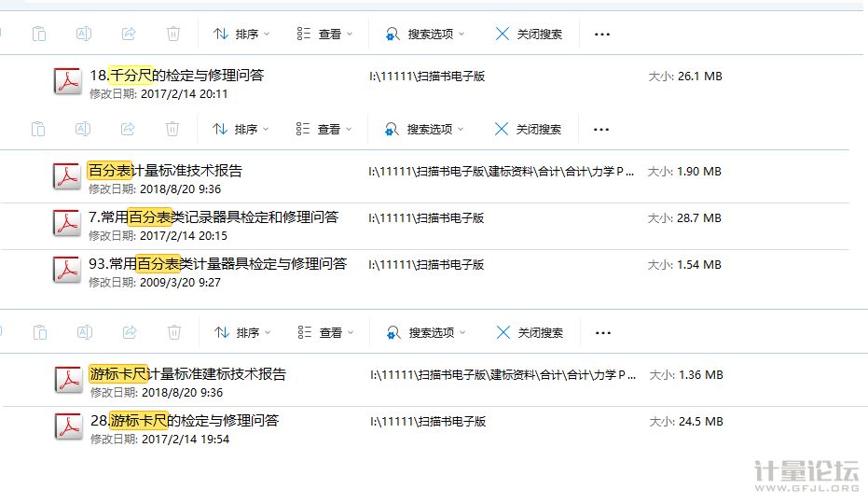Open the 搜索选项 dropdown in the bottom toolbar
Image resolution: width=868 pixels, height=503 pixels.
[425, 332]
